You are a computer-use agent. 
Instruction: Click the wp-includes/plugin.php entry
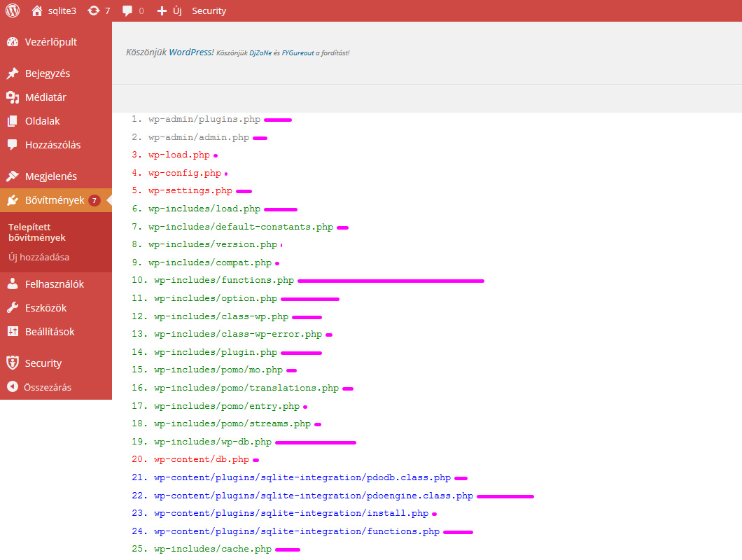click(x=216, y=352)
